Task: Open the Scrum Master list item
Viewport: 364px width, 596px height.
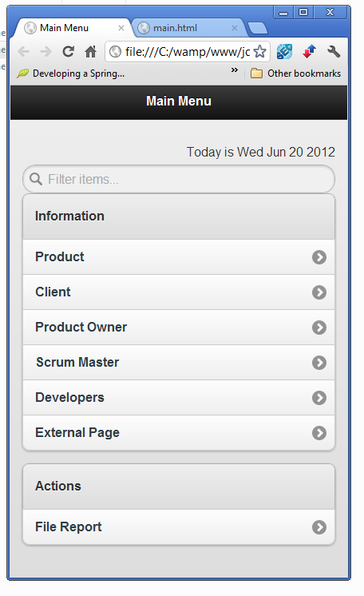Action: [179, 363]
